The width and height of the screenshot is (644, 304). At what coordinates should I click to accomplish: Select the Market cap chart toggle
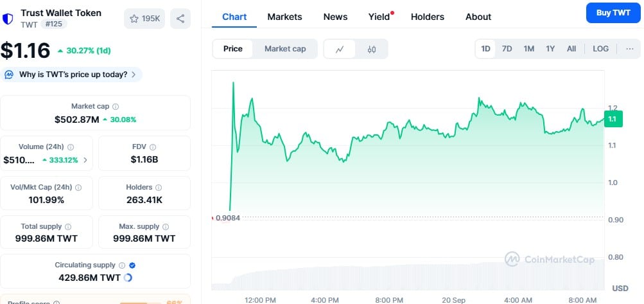(285, 49)
